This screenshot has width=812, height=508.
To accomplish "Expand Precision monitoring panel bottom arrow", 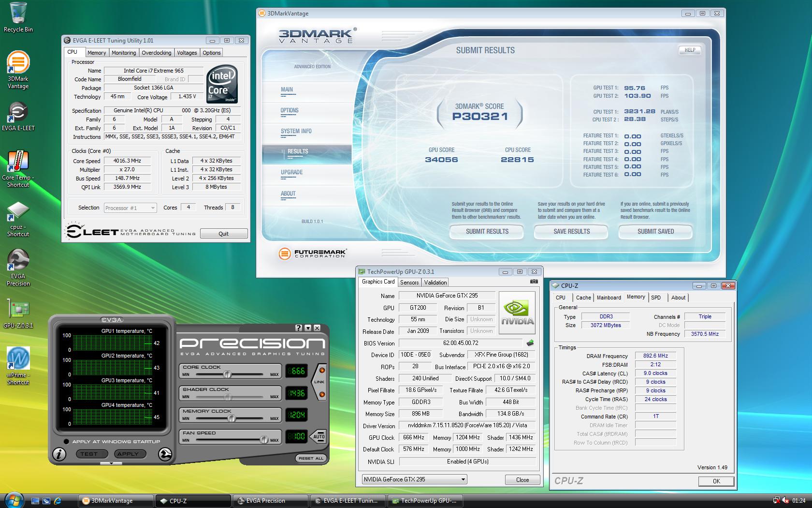I will pos(112,463).
